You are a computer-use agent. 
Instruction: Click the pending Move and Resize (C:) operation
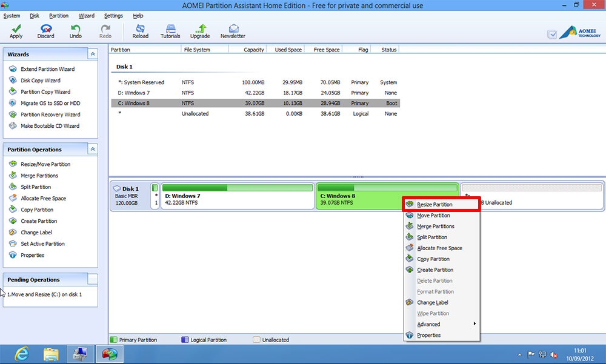point(44,294)
